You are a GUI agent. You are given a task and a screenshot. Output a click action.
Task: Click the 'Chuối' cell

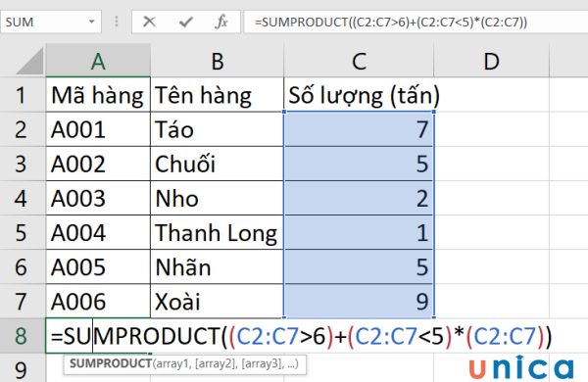(x=218, y=164)
